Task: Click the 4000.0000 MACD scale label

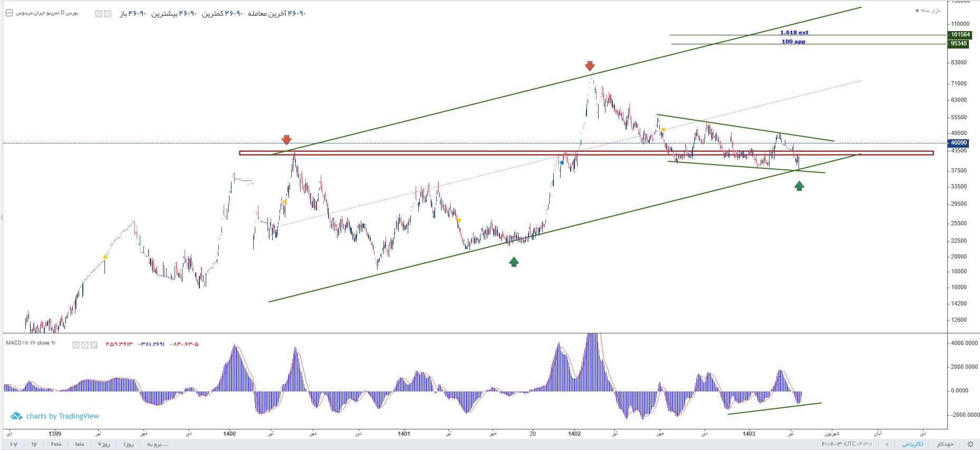Action: [x=964, y=343]
